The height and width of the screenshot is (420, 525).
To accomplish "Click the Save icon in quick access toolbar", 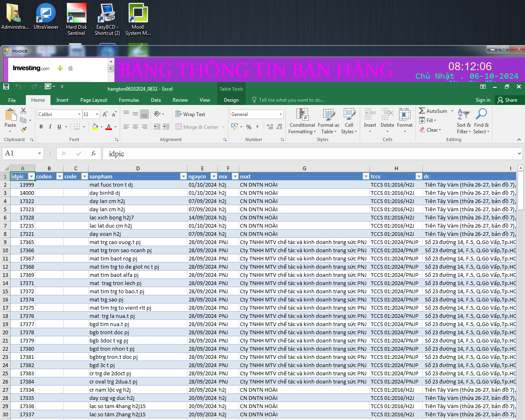I will [x=6, y=87].
